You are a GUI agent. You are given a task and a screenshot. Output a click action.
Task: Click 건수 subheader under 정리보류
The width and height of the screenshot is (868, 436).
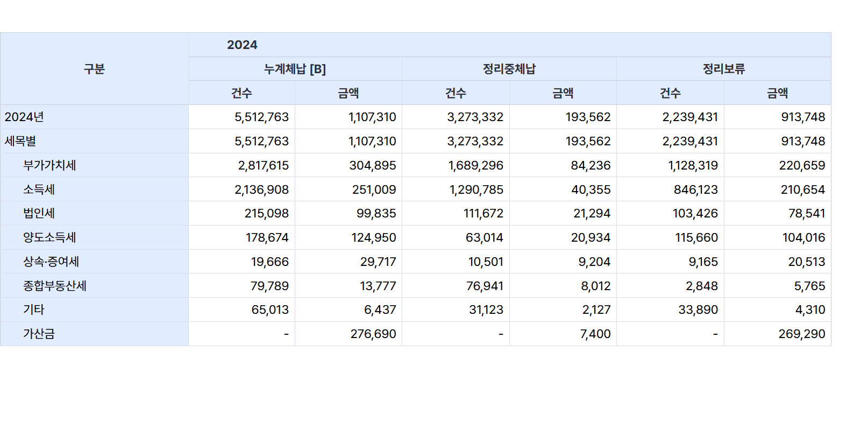click(x=670, y=93)
